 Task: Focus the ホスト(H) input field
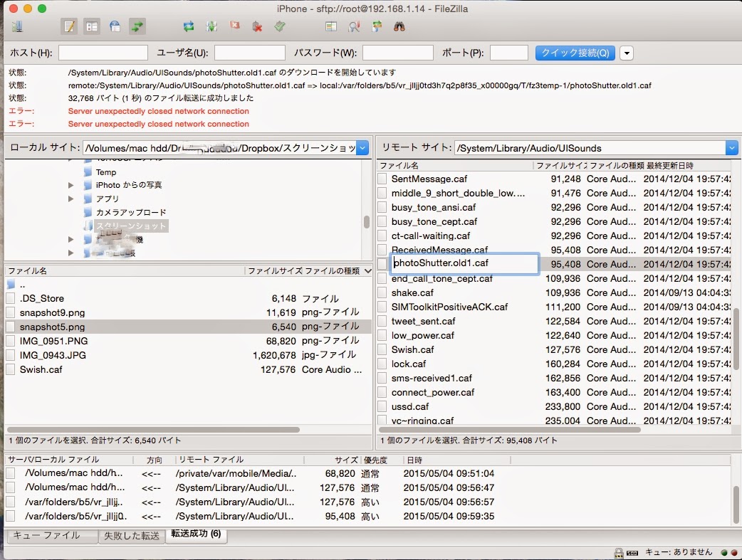(103, 53)
